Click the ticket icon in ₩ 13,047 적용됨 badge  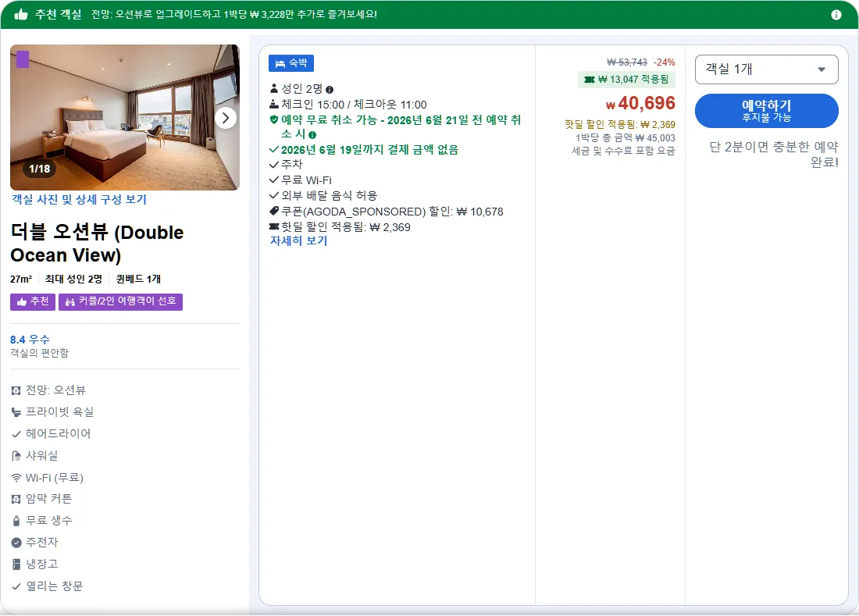590,80
